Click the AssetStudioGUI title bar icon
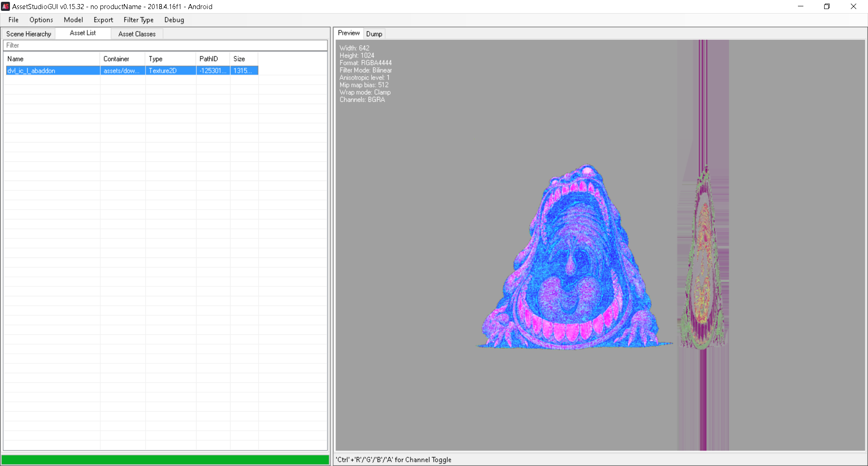Screen dimensions: 868x466 5,6
